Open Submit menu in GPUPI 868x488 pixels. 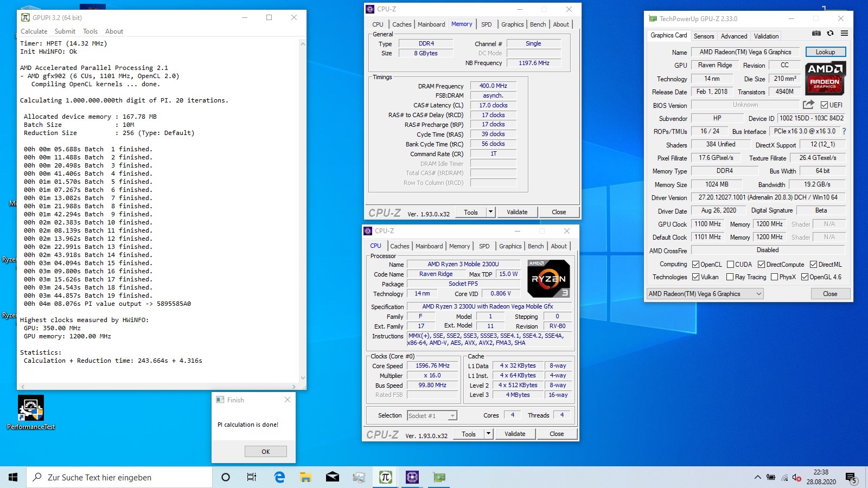click(x=65, y=31)
